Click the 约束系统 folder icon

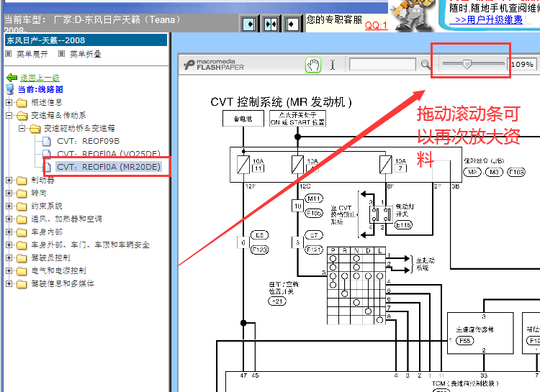click(22, 206)
